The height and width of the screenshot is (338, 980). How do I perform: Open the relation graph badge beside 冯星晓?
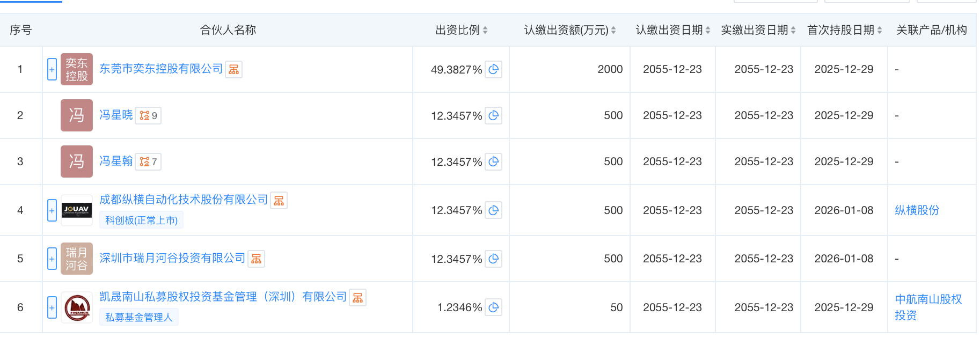[148, 115]
